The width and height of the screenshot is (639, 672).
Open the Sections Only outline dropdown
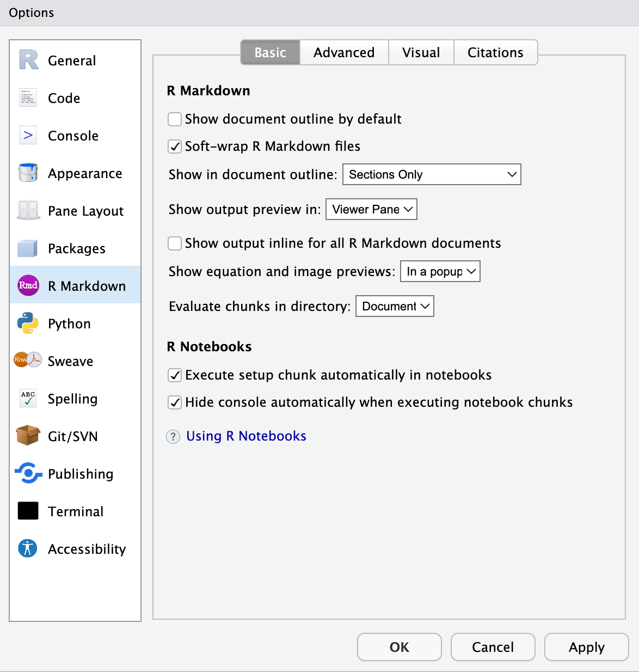[432, 174]
